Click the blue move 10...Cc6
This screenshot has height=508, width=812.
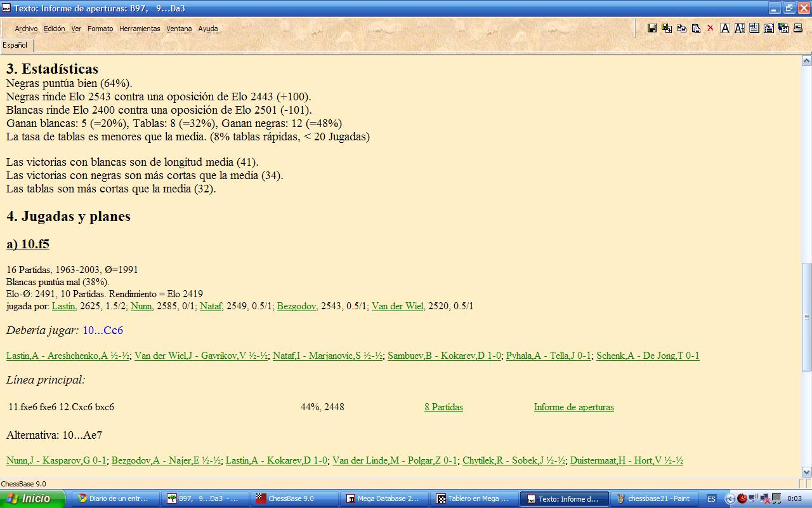point(103,330)
